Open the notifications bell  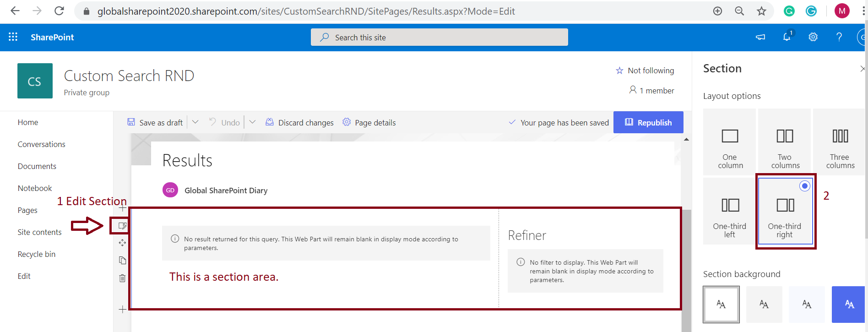[x=787, y=37]
